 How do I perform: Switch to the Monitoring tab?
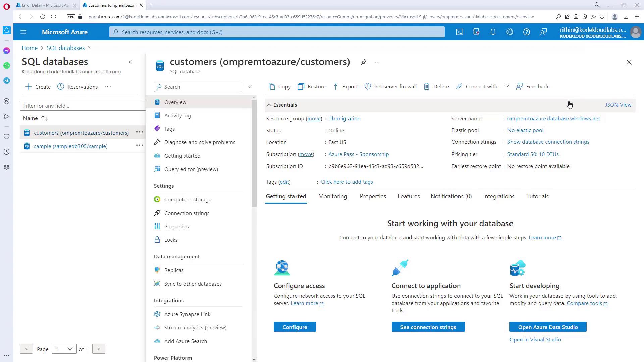(332, 196)
